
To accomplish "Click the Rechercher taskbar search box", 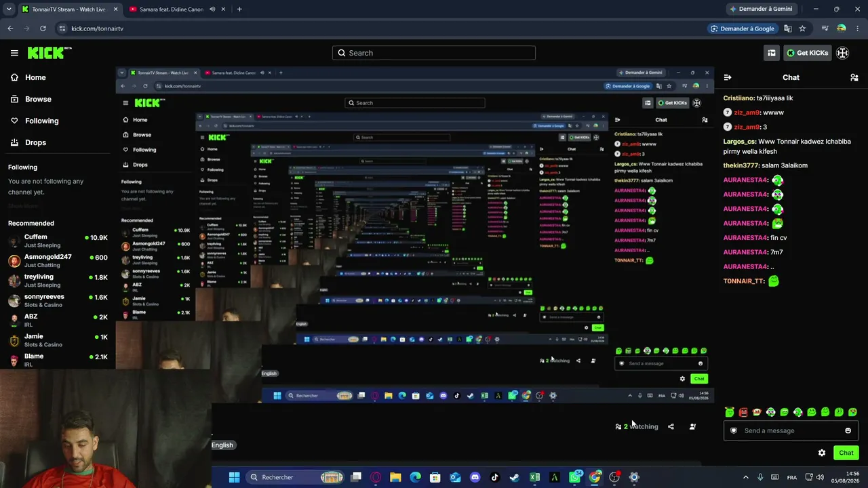I will [x=296, y=477].
